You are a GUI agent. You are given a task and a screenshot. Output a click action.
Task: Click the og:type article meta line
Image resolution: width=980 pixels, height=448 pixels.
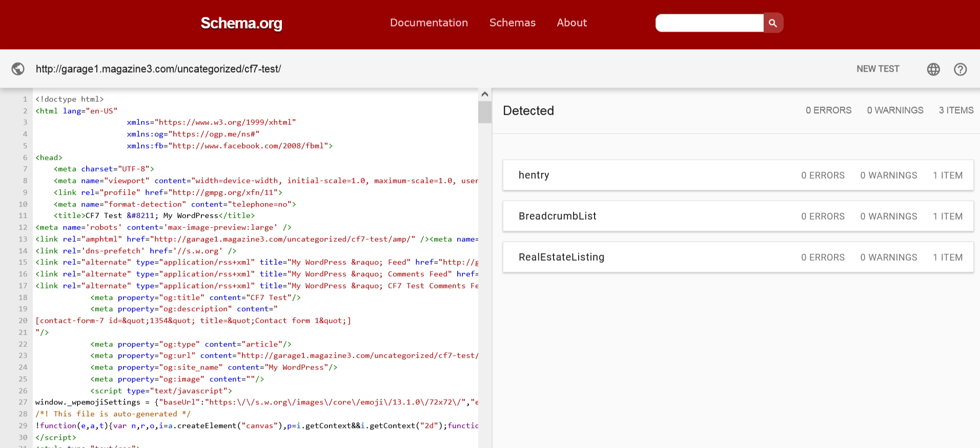[191, 344]
